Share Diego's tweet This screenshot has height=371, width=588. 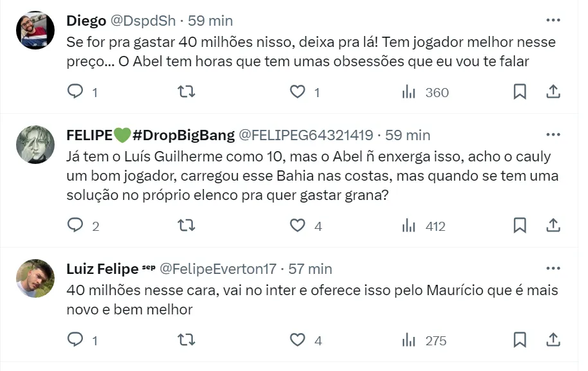(x=553, y=92)
